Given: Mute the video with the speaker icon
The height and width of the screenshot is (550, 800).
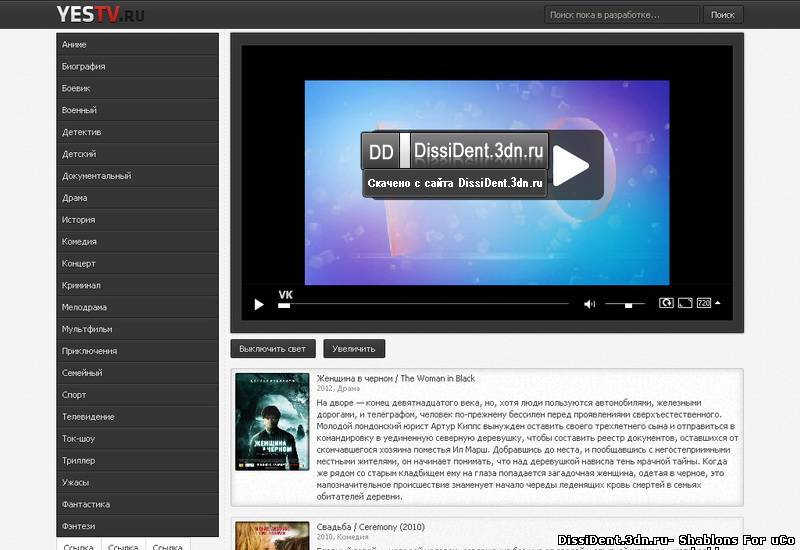Looking at the screenshot, I should (x=589, y=304).
